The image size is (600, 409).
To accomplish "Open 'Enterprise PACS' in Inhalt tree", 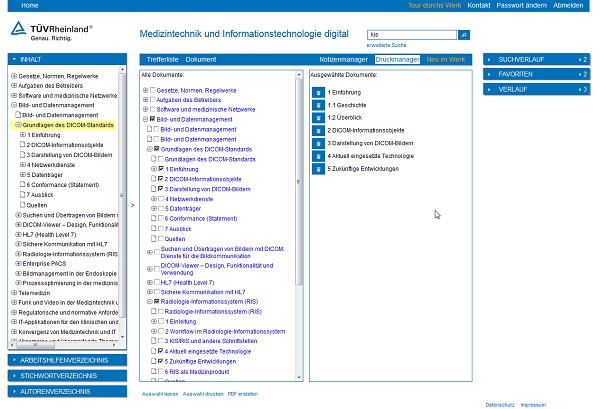I will (x=44, y=264).
